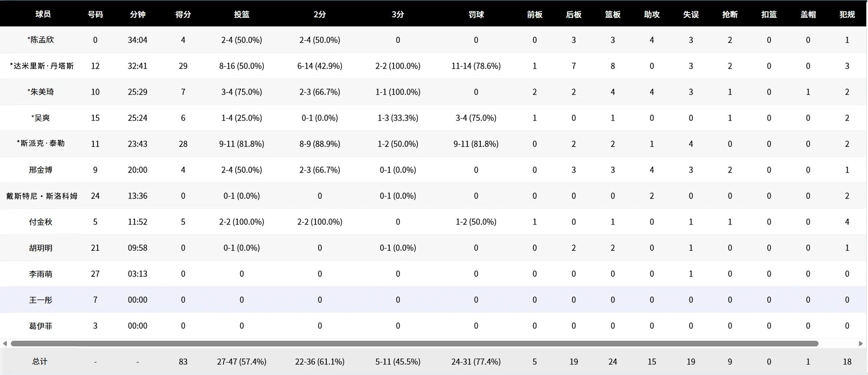The width and height of the screenshot is (868, 375).
Task: Click the 分钟 column header
Action: [138, 14]
